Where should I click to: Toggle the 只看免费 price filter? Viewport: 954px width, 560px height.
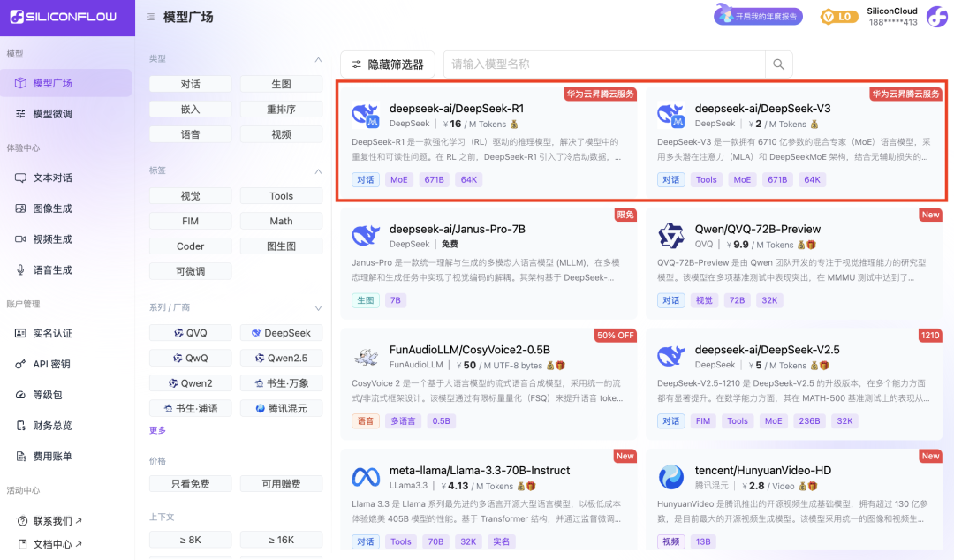(x=191, y=484)
